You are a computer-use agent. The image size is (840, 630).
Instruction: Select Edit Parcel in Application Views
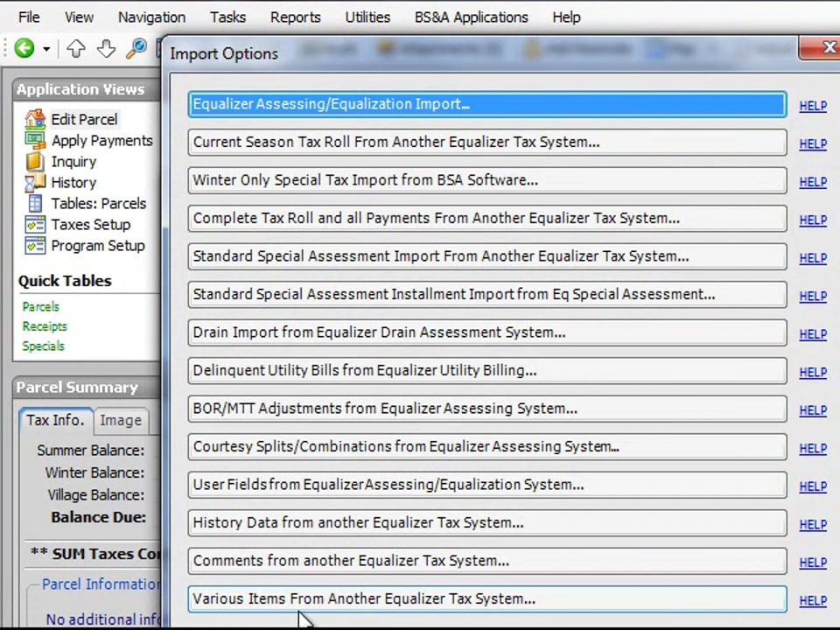pos(84,119)
